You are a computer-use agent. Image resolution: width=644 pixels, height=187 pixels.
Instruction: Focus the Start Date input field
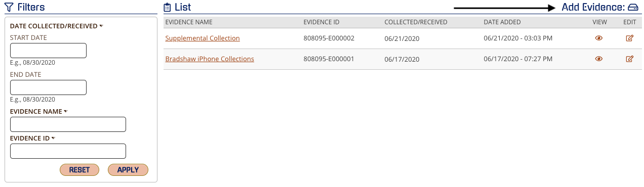click(x=49, y=51)
